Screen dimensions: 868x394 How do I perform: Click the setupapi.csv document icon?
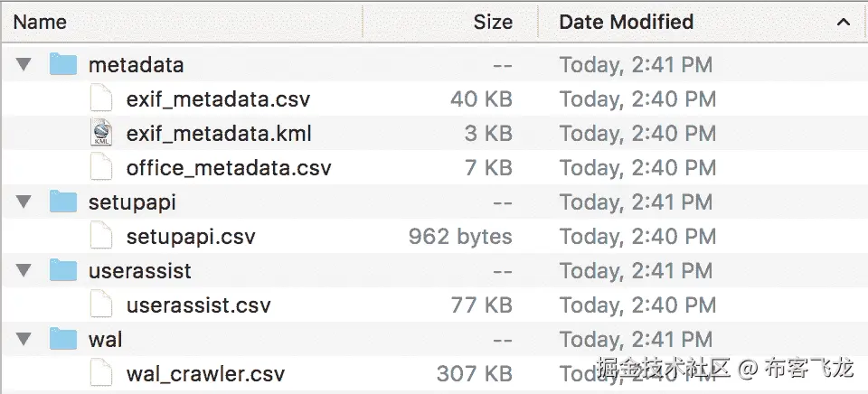tap(101, 237)
